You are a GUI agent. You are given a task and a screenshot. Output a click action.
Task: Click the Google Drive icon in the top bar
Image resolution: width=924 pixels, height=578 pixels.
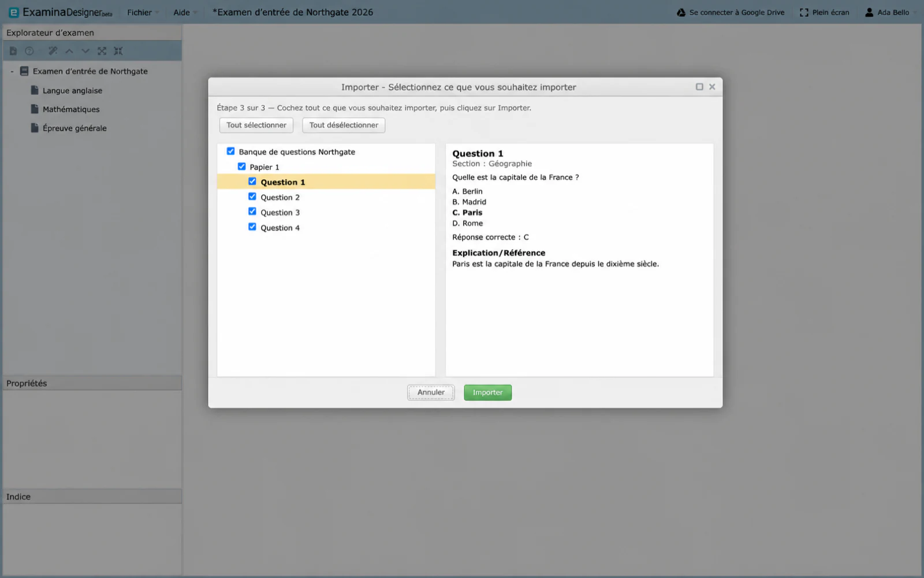click(x=681, y=12)
